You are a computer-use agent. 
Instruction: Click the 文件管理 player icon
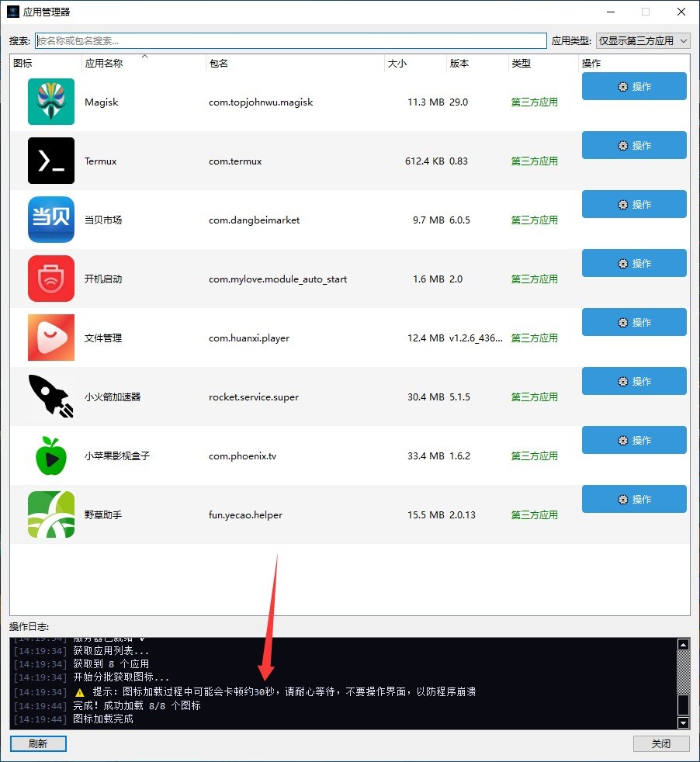(x=51, y=338)
